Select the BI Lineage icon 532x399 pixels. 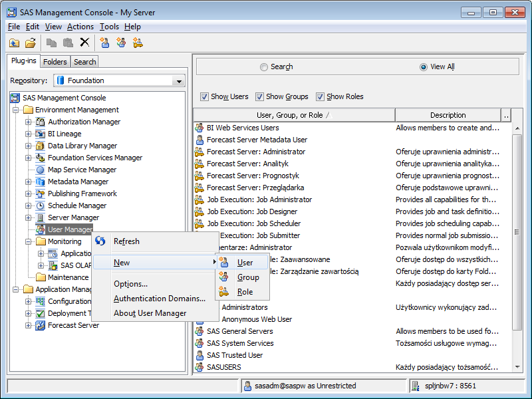coord(41,134)
